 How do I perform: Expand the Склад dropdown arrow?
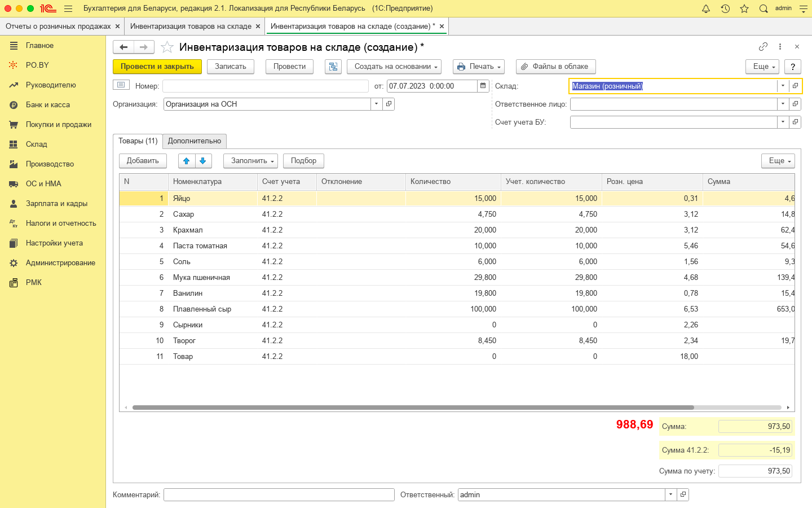pos(783,86)
